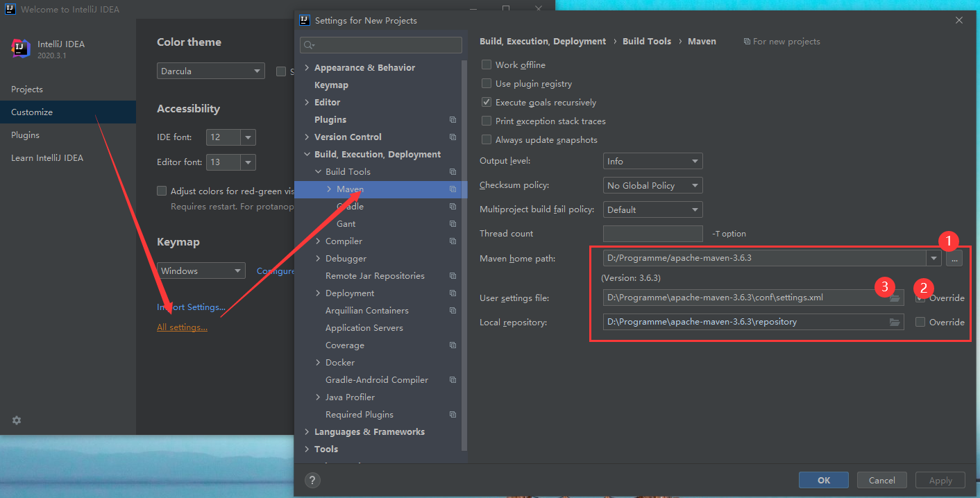Open All settings link
980x498 pixels.
[182, 327]
